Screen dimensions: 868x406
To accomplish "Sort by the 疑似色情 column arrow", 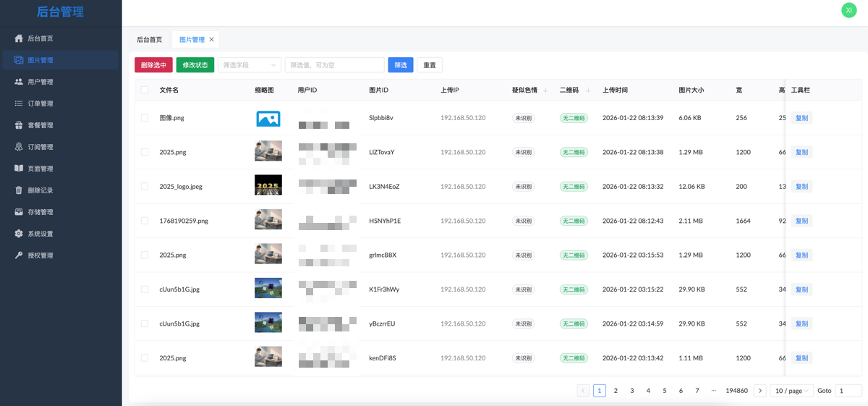I will tap(546, 90).
